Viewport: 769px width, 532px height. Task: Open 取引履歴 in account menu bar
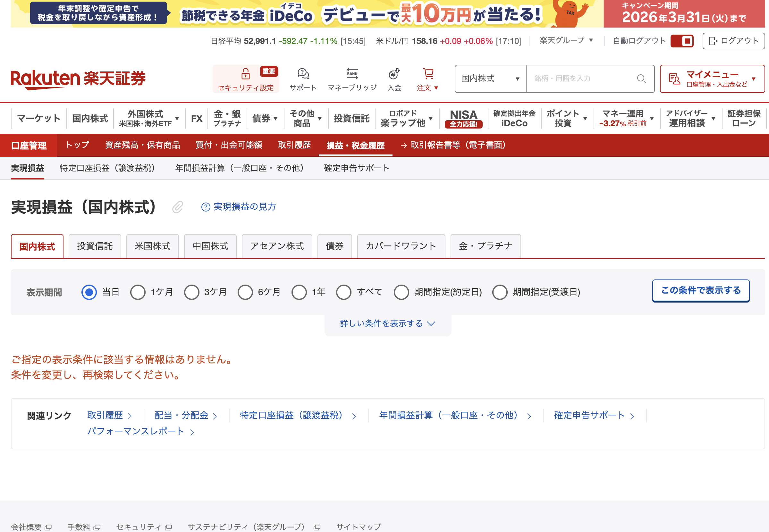[294, 145]
